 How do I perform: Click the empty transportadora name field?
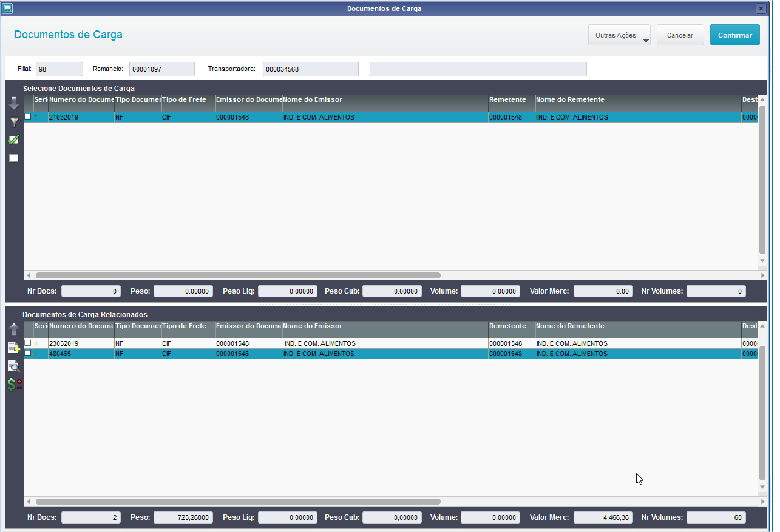[478, 69]
